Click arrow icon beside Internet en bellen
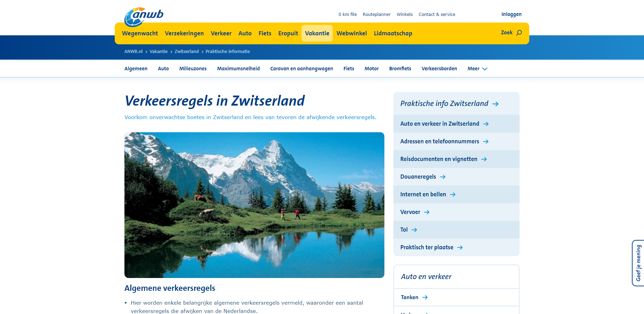This screenshot has height=314, width=644. coord(453,195)
